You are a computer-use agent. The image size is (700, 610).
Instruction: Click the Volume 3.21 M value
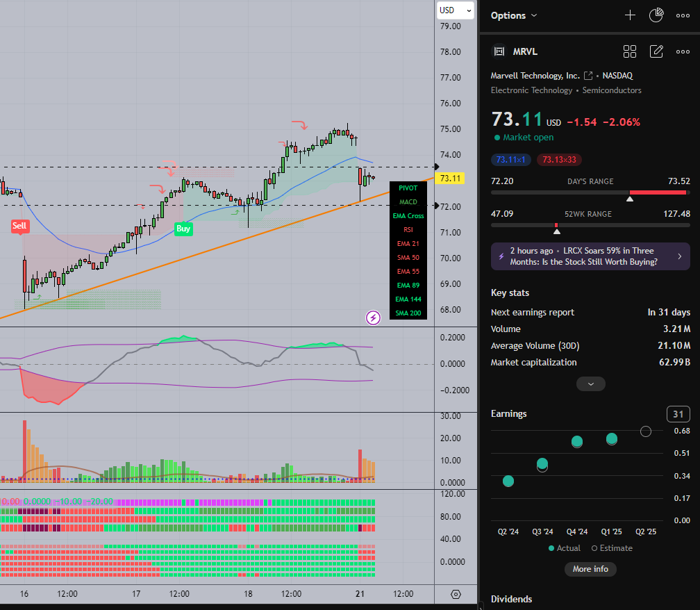(x=676, y=329)
